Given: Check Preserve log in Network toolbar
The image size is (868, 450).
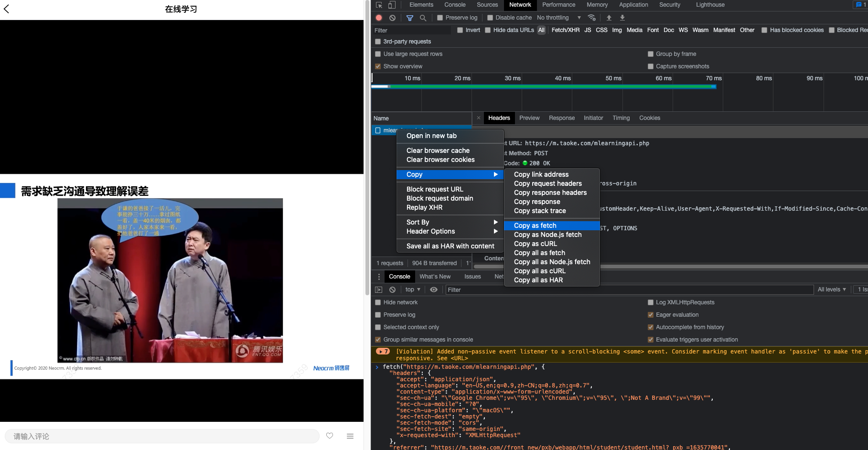Looking at the screenshot, I should [440, 18].
